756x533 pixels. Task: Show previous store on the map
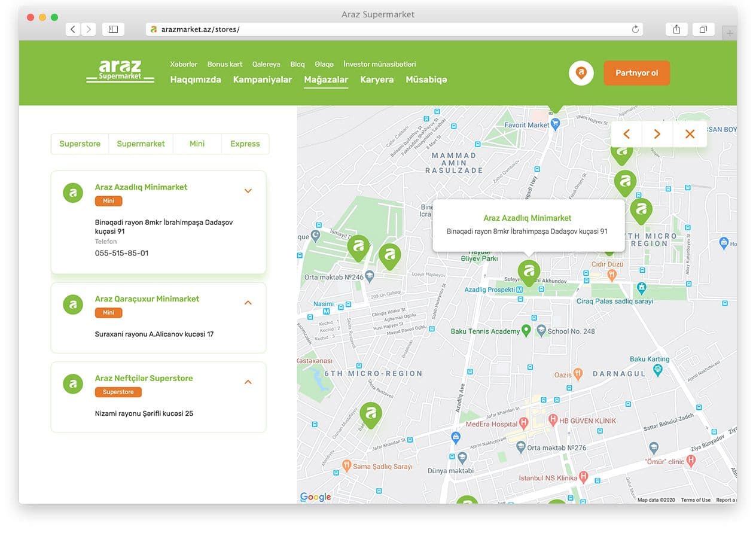click(626, 134)
